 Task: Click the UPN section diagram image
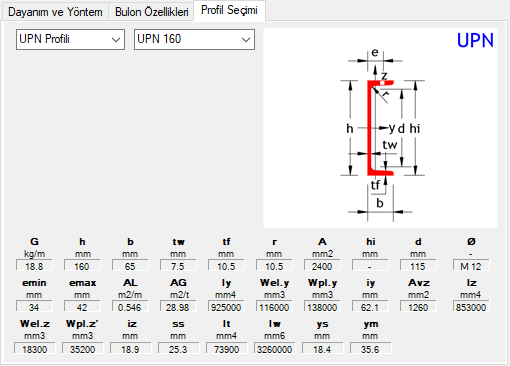(x=380, y=128)
